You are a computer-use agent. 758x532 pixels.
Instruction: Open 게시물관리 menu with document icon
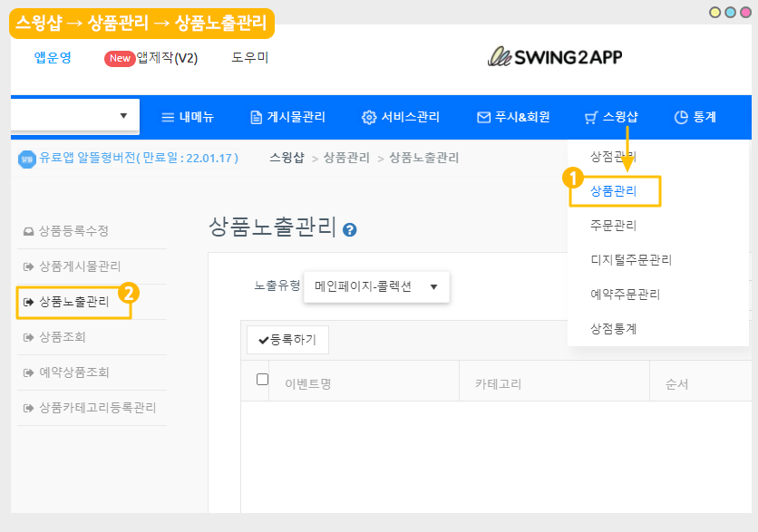[287, 117]
